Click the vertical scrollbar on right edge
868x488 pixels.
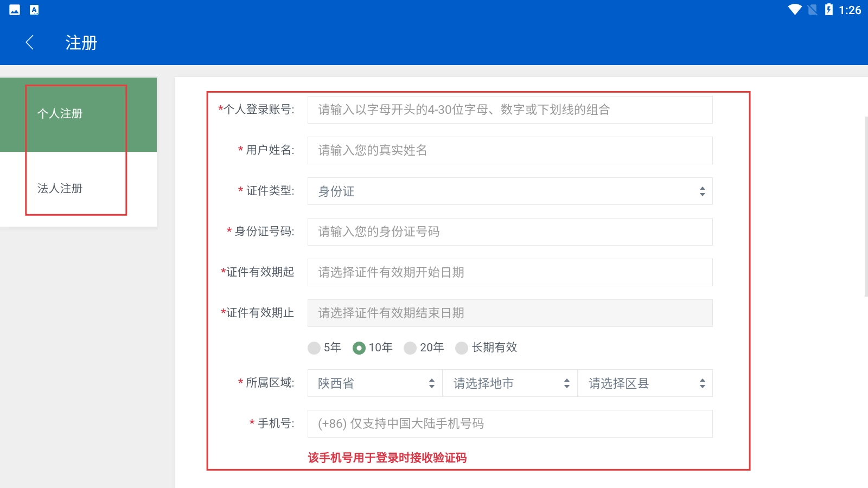pos(866,206)
